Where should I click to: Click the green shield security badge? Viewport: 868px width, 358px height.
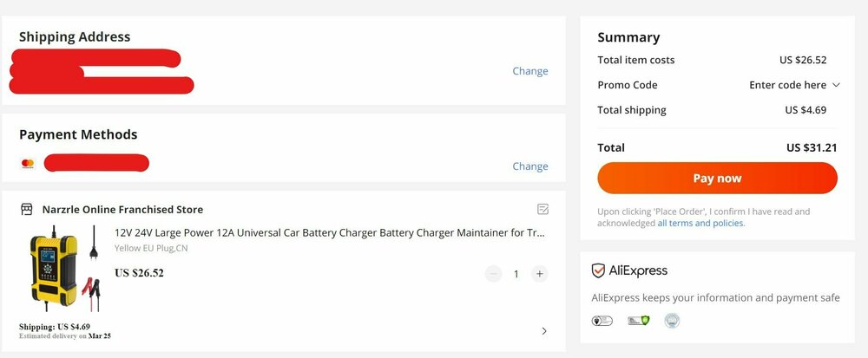(638, 321)
